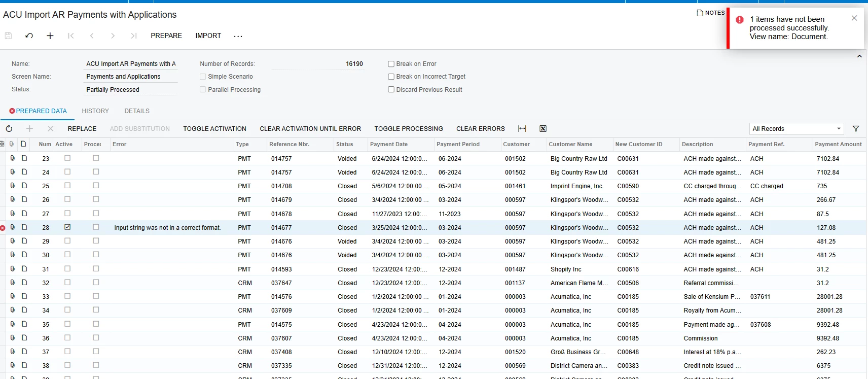Click the Fit to Screen columns icon
The image size is (868, 379).
pyautogui.click(x=522, y=129)
